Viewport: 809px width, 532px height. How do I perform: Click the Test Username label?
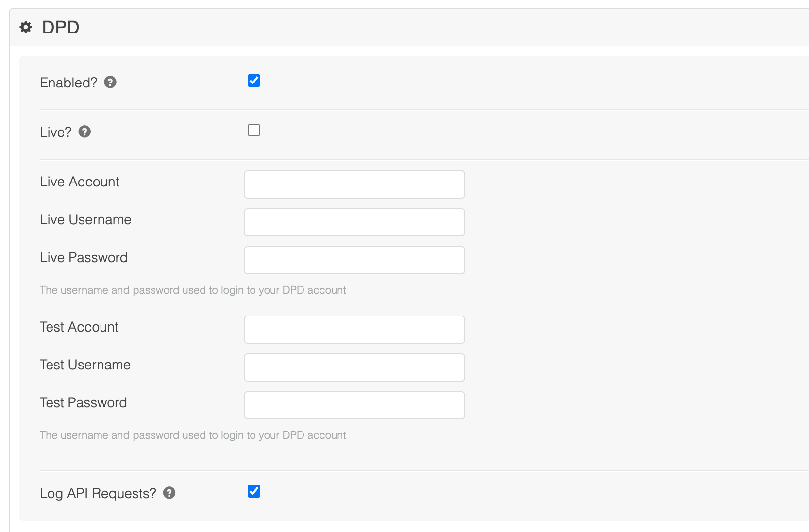point(85,365)
